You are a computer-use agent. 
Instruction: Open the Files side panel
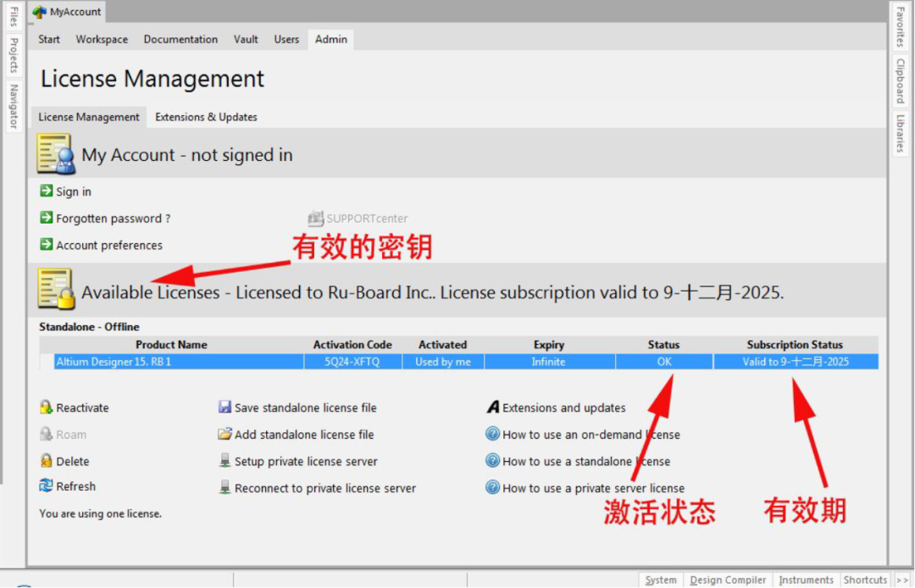[x=14, y=16]
